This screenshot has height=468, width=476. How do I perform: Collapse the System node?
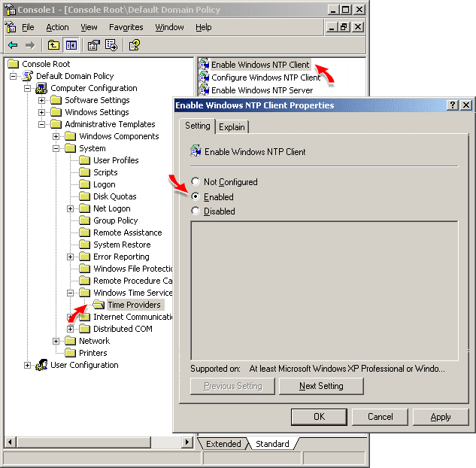coord(56,148)
